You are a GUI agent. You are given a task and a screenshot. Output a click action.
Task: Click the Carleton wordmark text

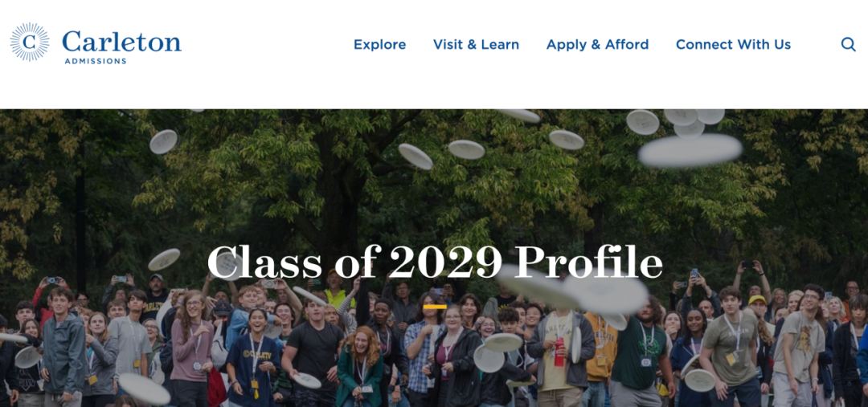tap(121, 40)
